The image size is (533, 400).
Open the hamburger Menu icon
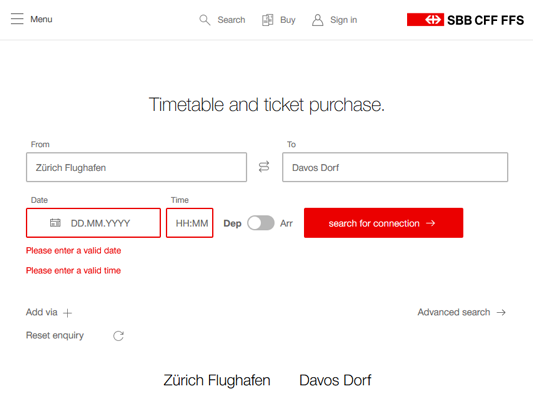click(x=17, y=19)
